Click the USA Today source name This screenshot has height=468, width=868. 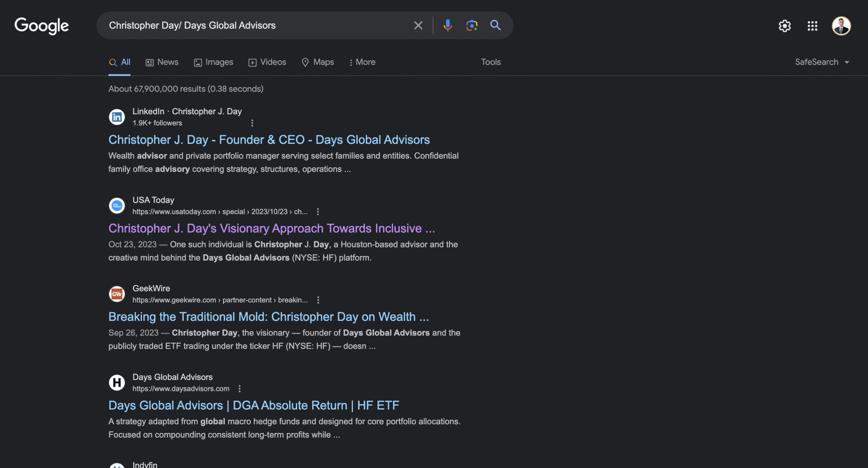153,200
